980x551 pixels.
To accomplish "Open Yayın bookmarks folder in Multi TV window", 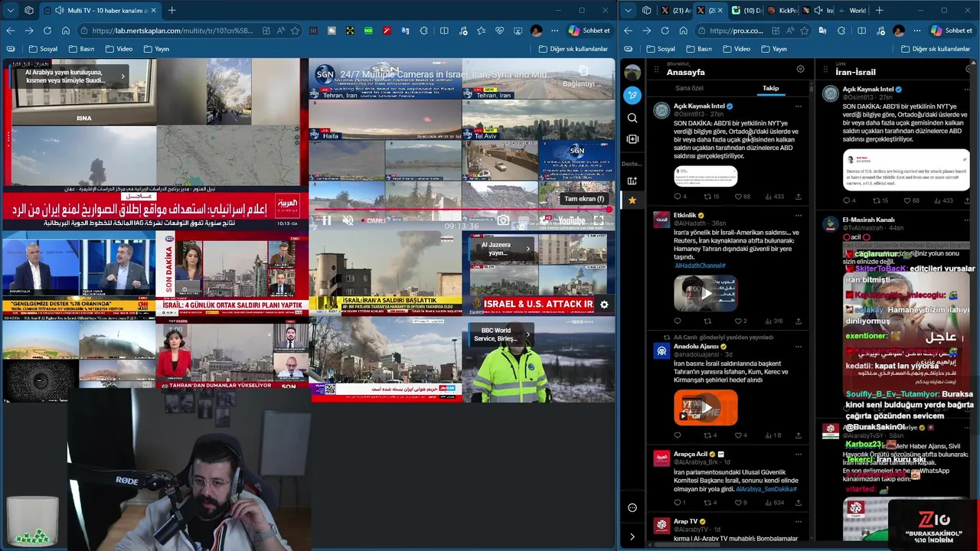I will [155, 49].
